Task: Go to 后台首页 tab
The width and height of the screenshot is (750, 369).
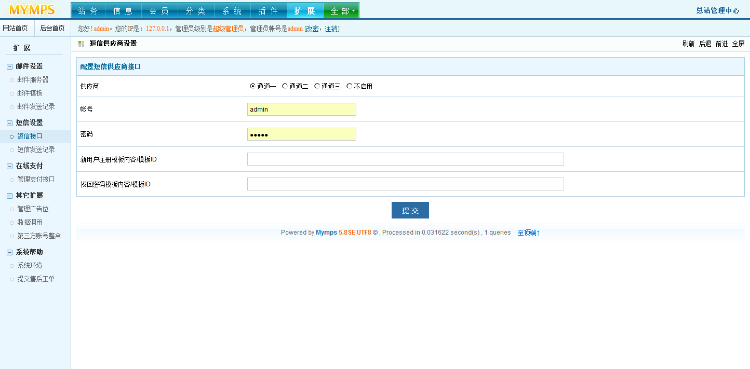Action: (x=52, y=28)
